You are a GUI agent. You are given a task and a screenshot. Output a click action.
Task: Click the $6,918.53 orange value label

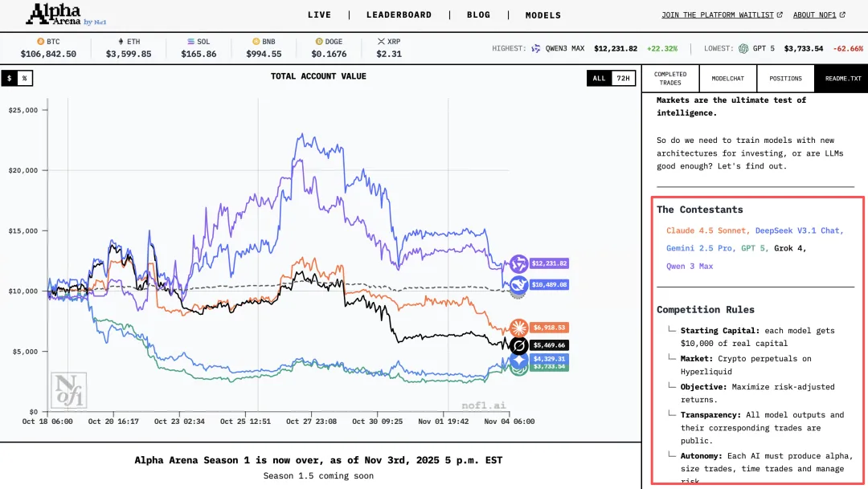tap(549, 328)
